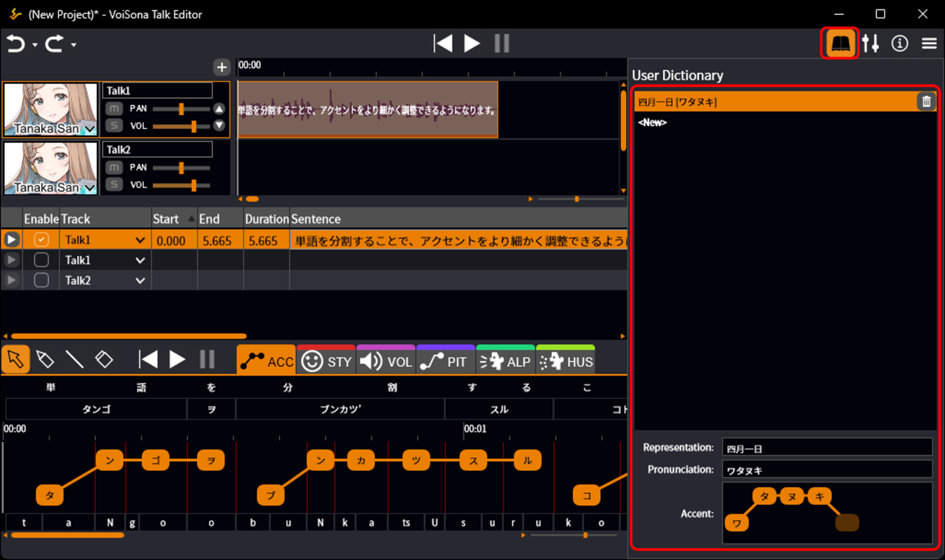Viewport: 945px width, 560px height.
Task: Click the information icon in top toolbar
Action: point(899,44)
